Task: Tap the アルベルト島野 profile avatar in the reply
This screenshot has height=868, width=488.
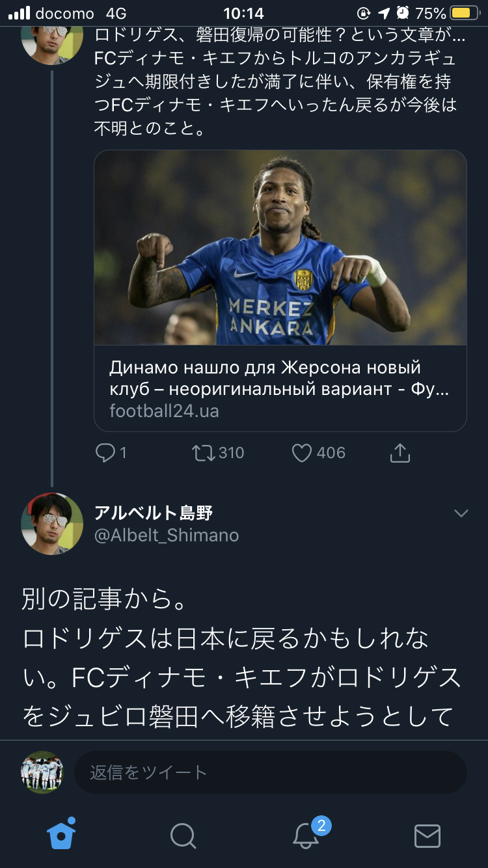Action: click(x=52, y=524)
